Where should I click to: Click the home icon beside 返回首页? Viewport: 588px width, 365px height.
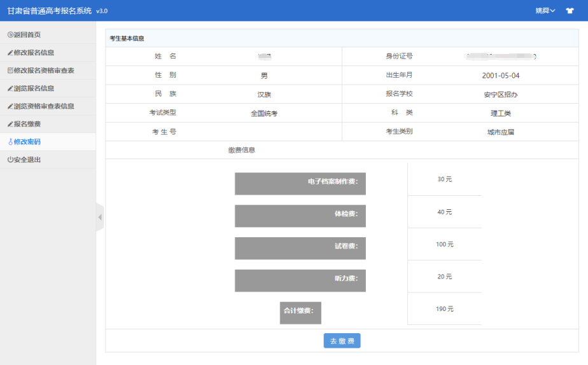coord(10,35)
